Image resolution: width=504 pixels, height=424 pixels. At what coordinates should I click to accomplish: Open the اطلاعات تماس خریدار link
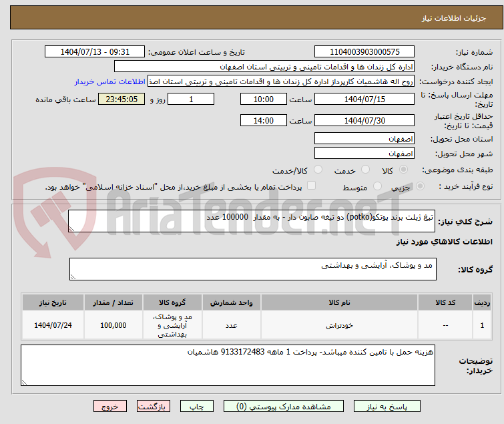tap(110, 81)
